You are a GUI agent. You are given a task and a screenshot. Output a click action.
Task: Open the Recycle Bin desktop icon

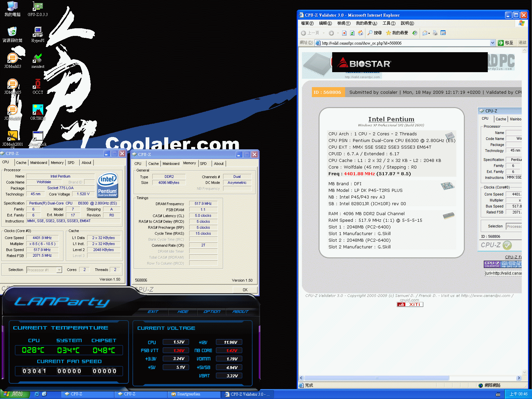(12, 35)
